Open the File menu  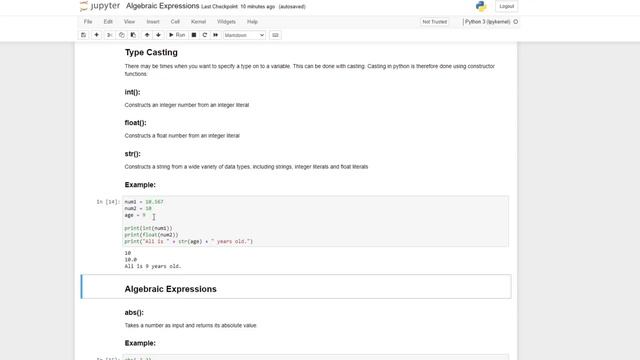tap(88, 22)
